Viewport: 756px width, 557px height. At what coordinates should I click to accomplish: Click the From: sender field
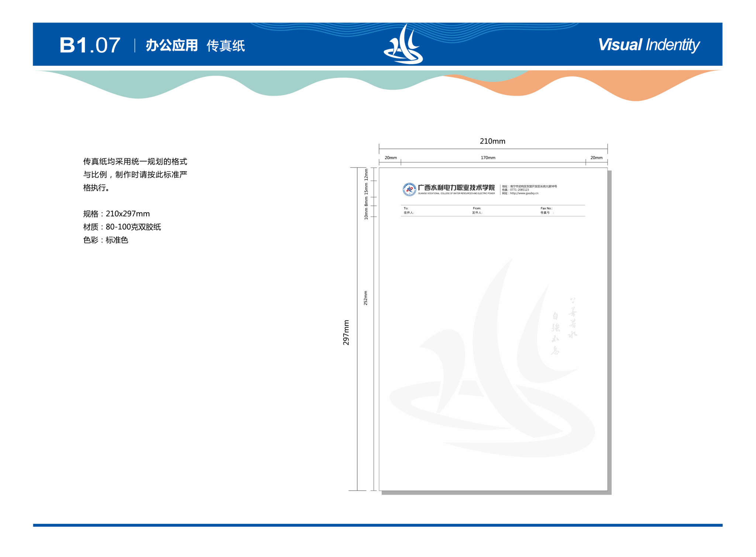pyautogui.click(x=477, y=209)
